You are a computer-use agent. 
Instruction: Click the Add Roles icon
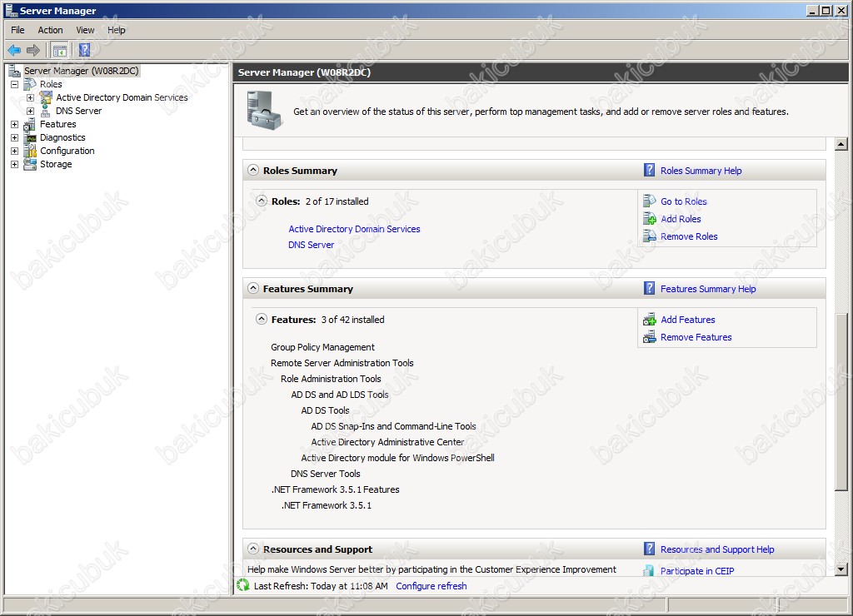pyautogui.click(x=650, y=219)
